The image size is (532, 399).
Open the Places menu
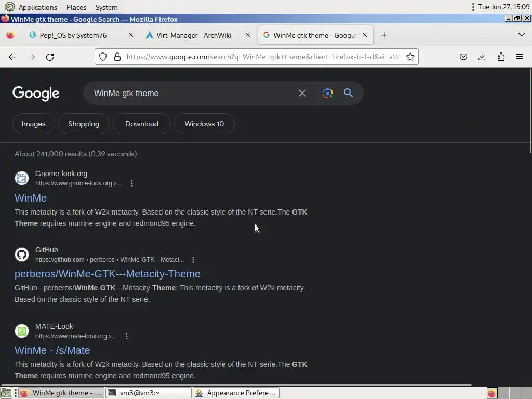(76, 7)
